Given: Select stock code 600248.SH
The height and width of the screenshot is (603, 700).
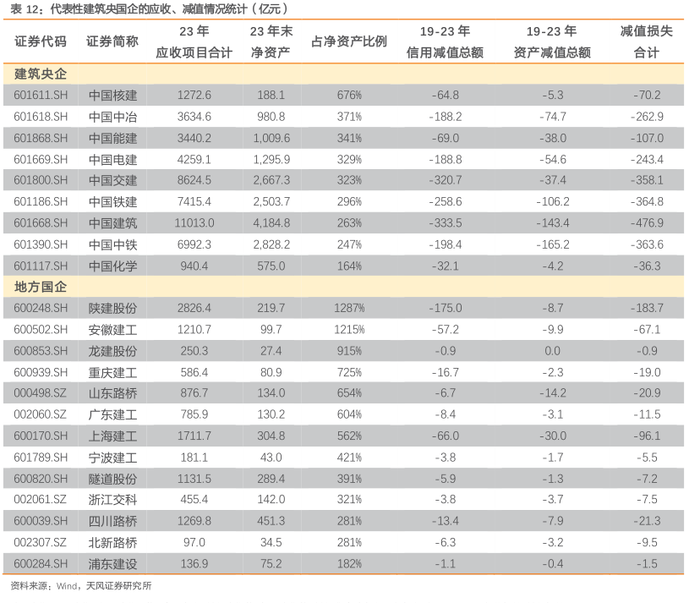Looking at the screenshot, I should (x=41, y=308).
